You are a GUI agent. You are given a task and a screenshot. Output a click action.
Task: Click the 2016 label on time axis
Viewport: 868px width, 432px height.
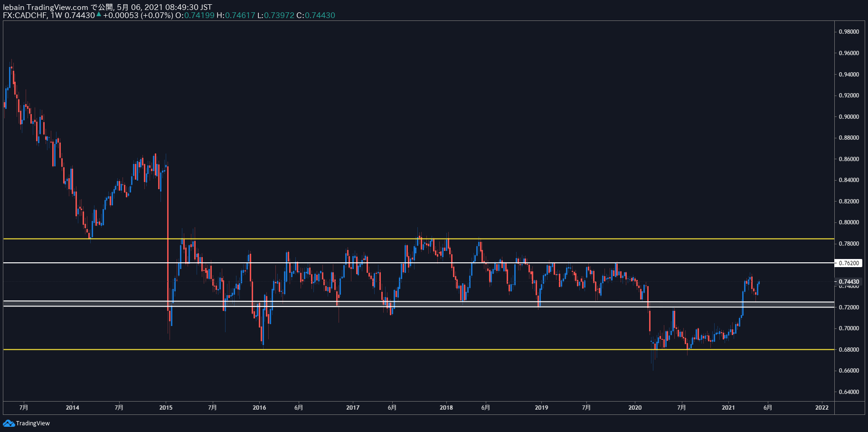[x=259, y=408]
